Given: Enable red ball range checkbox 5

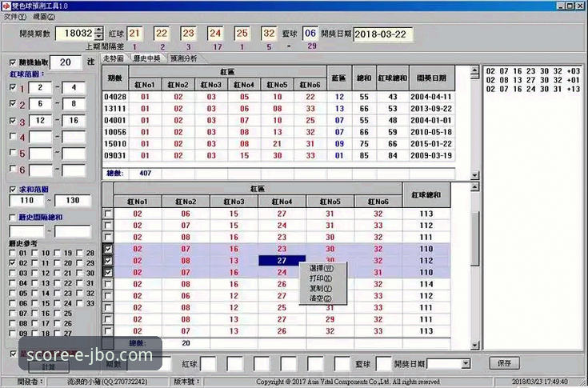Looking at the screenshot, I should click(x=13, y=153).
